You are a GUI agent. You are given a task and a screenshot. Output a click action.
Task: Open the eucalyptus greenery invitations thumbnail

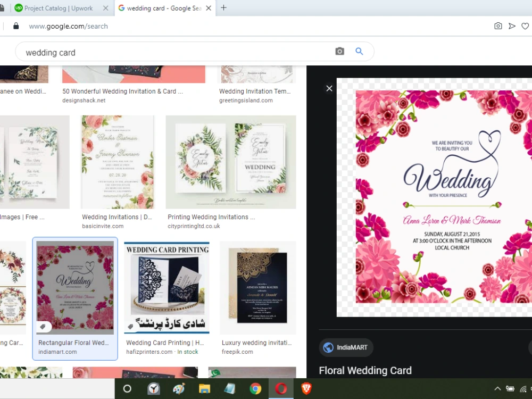(x=35, y=162)
